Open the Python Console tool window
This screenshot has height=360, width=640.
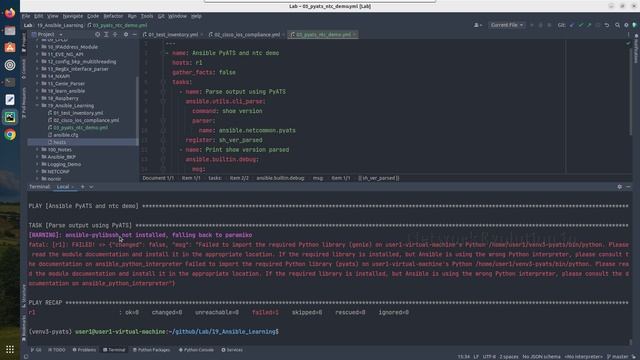196,350
